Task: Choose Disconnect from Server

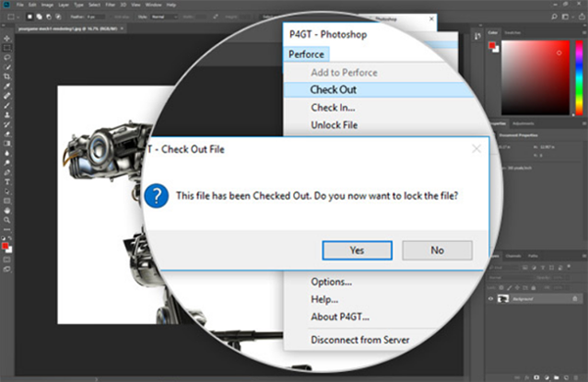Action: point(360,340)
